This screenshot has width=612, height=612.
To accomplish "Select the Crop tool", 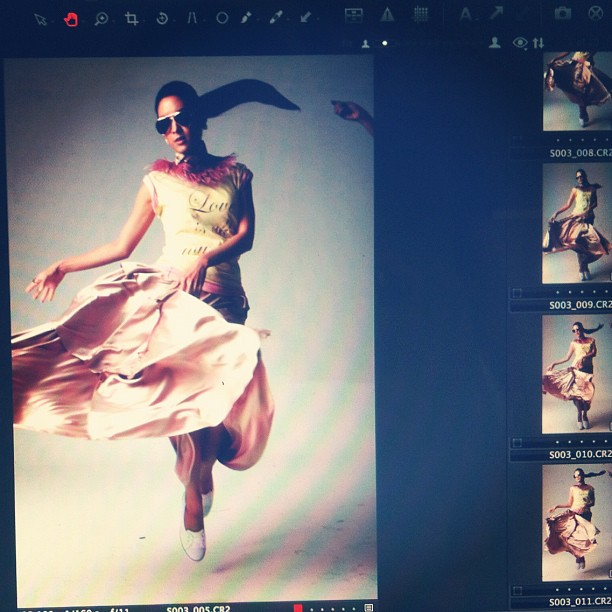I will [132, 18].
